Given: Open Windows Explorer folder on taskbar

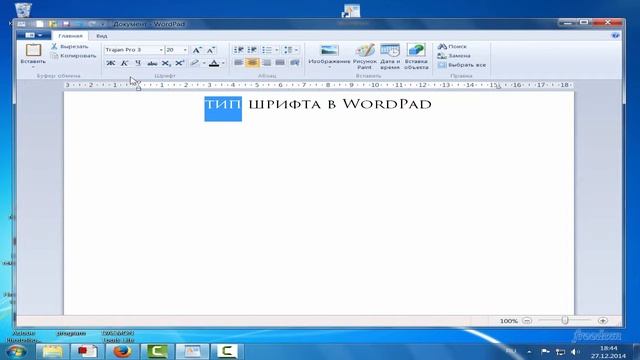Looking at the screenshot, I should pos(52,351).
